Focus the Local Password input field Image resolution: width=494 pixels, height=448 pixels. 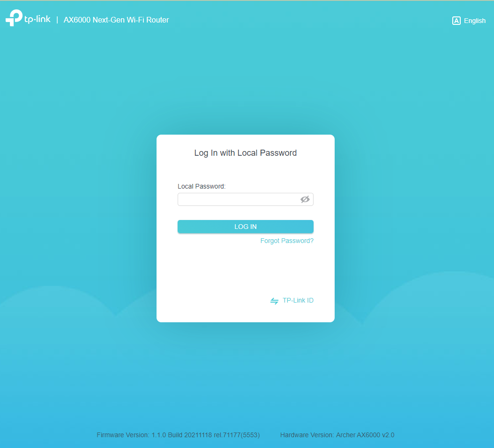(x=246, y=199)
